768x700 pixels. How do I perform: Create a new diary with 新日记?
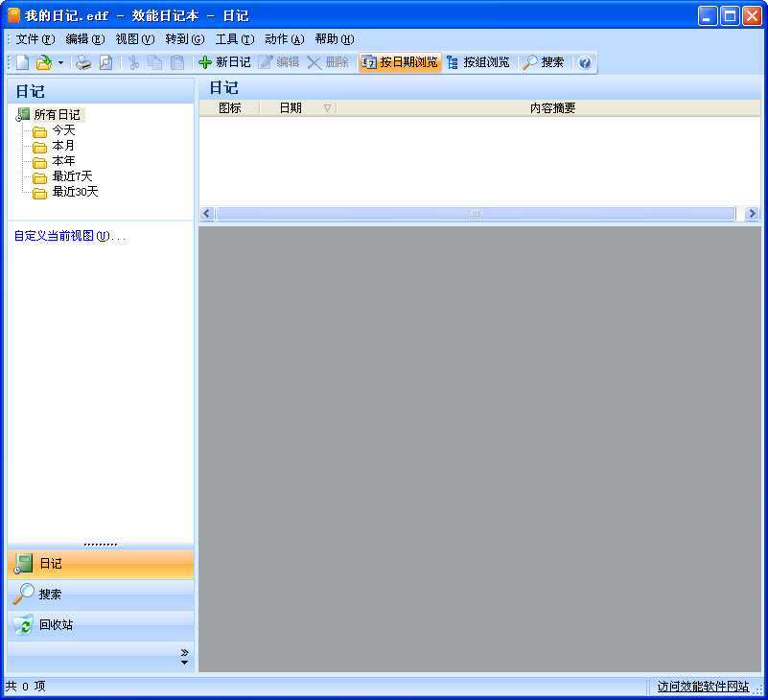[x=224, y=62]
